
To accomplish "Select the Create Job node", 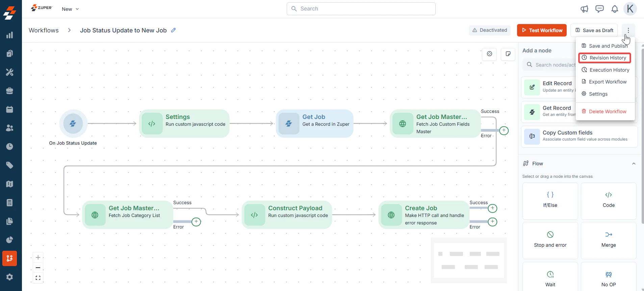I will pos(424,215).
